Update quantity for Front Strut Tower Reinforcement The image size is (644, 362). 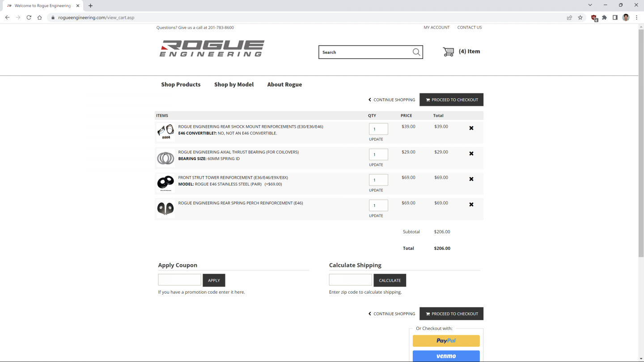click(x=376, y=190)
